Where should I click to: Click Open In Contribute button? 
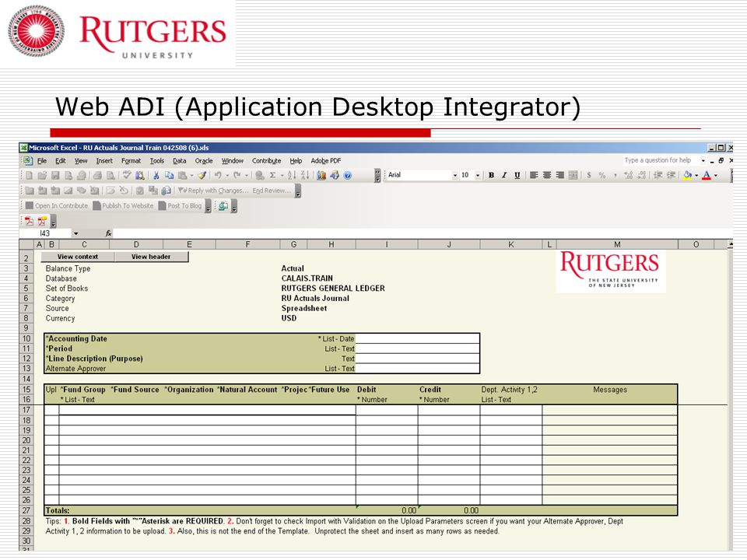[x=57, y=205]
